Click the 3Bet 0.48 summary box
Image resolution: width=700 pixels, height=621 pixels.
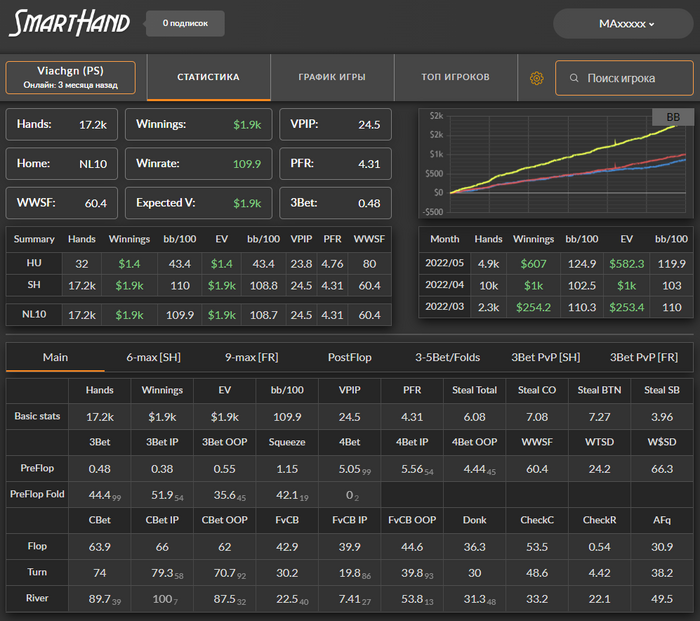tap(335, 203)
